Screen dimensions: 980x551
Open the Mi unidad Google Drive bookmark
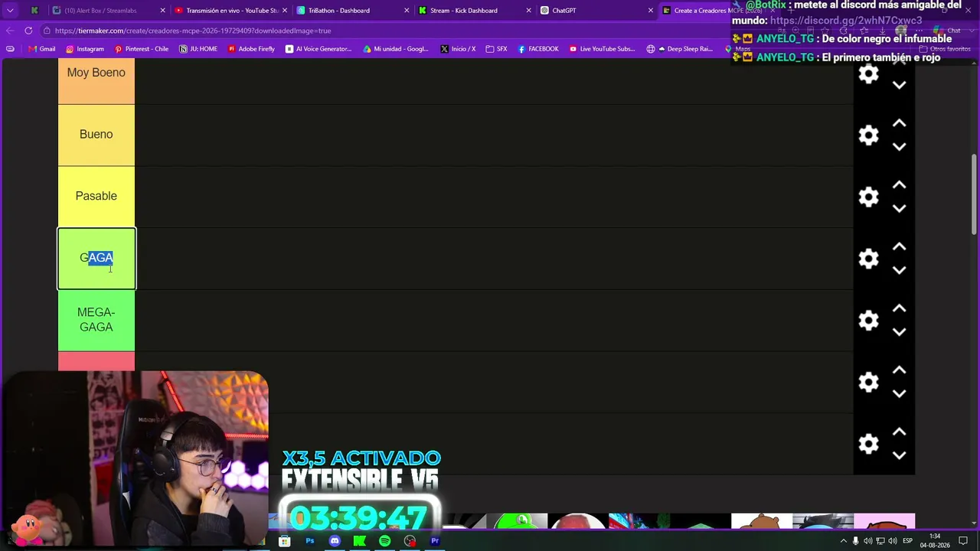click(x=396, y=49)
